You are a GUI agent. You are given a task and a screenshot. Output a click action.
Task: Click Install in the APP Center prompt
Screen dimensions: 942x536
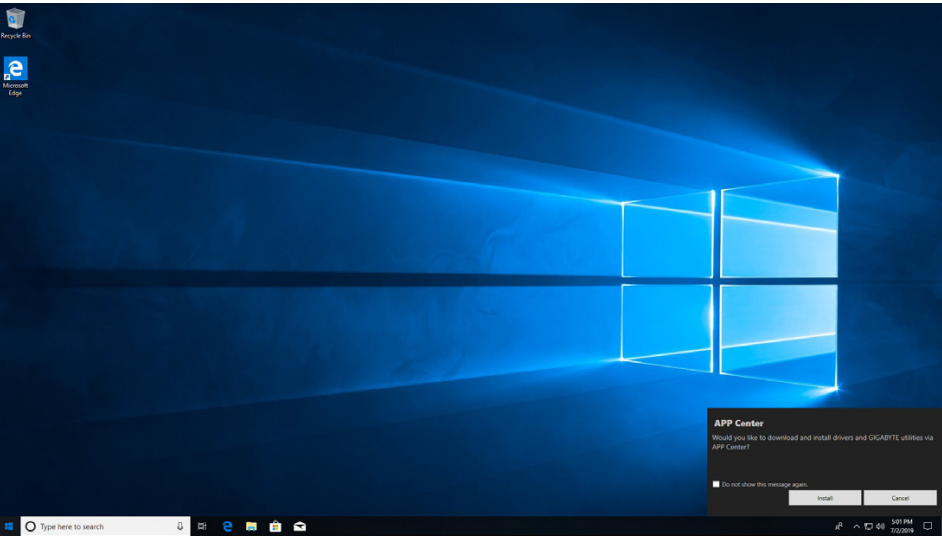click(824, 498)
